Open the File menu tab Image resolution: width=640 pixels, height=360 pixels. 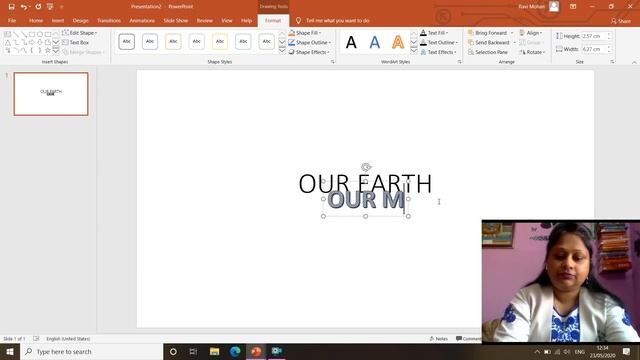click(12, 20)
